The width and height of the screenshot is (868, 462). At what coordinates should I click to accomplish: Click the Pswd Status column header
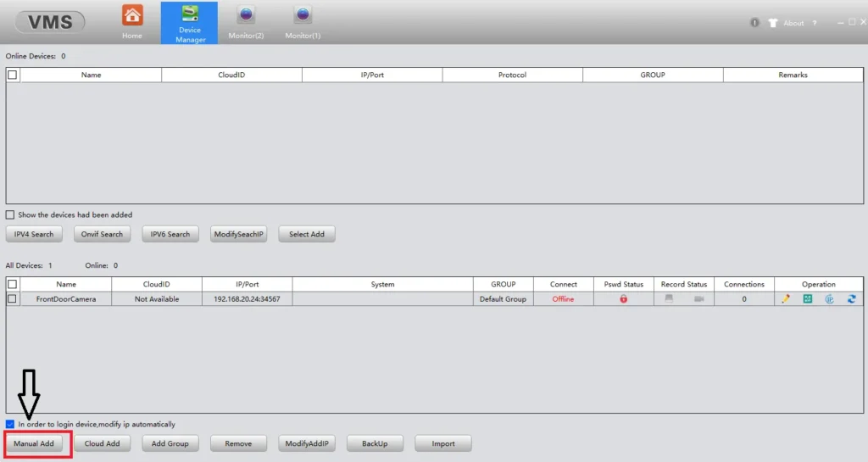pos(623,284)
